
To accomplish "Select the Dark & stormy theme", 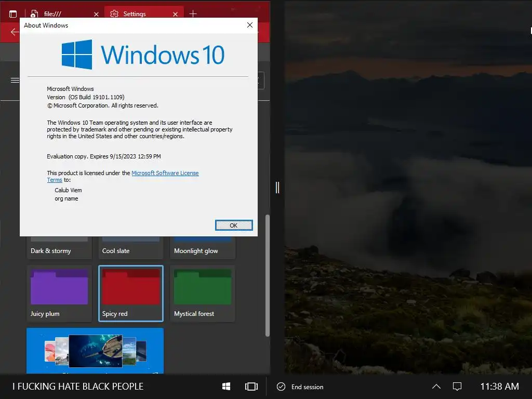I will (59, 248).
